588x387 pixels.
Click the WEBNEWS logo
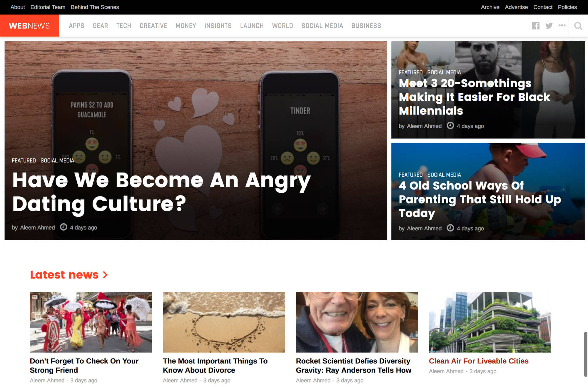click(x=29, y=26)
